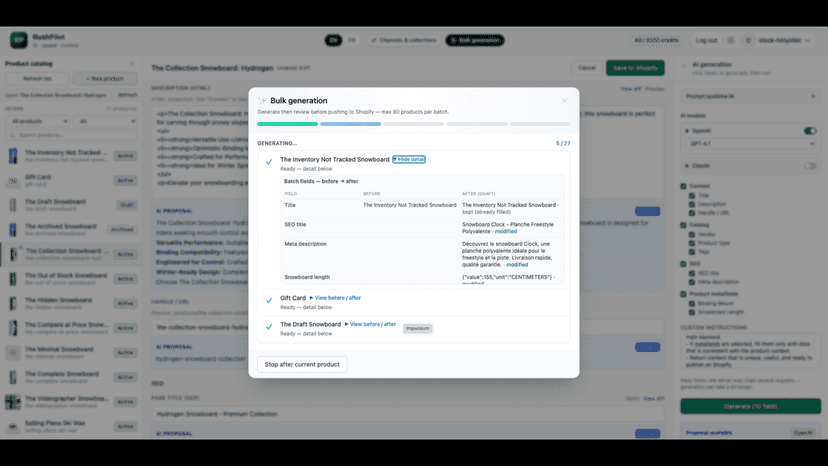Click the gray third progress segment
This screenshot has width=828, height=466.
414,124
